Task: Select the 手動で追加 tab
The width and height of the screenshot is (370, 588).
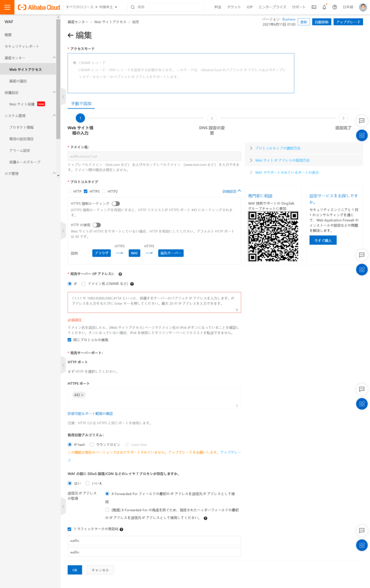Action: pyautogui.click(x=81, y=103)
